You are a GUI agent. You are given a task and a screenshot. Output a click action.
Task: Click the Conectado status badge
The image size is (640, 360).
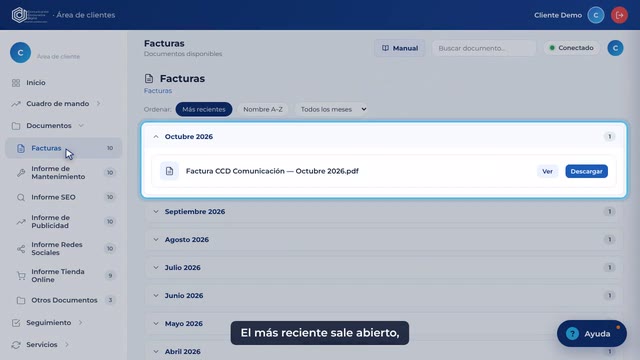pos(571,48)
